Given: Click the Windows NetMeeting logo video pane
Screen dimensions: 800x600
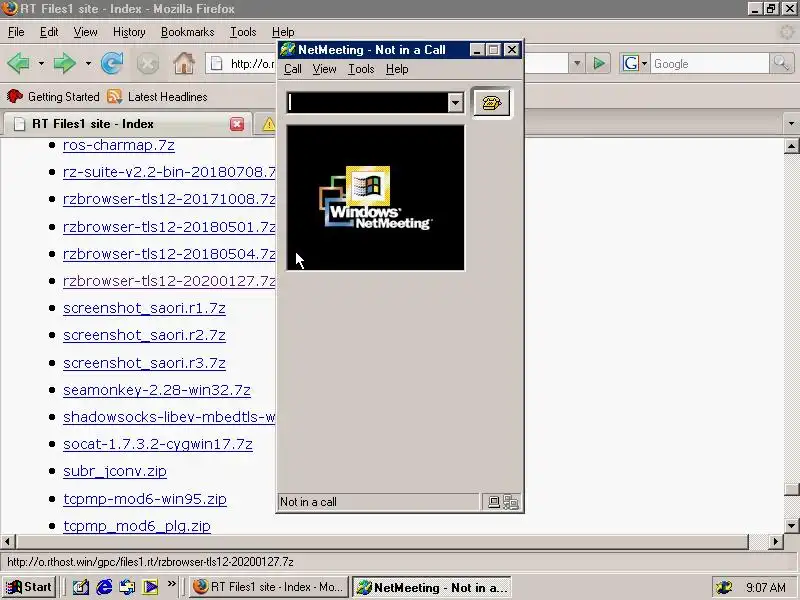Looking at the screenshot, I should point(376,197).
